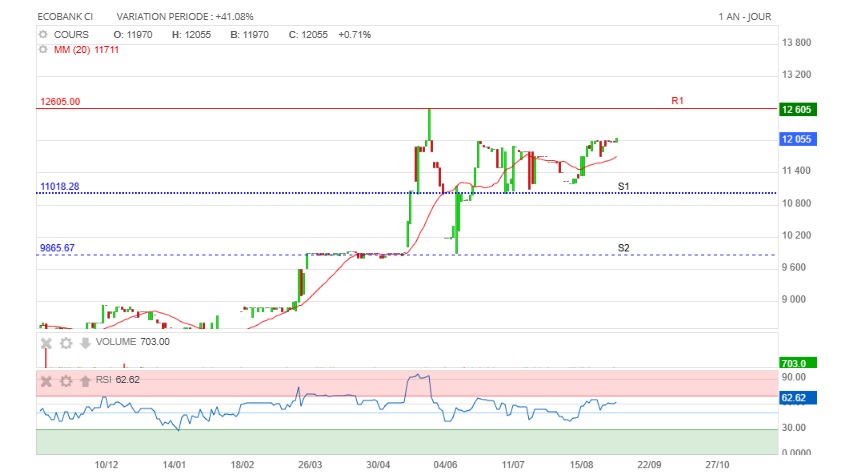Click the 62.62 RSI axis tag

[x=796, y=398]
